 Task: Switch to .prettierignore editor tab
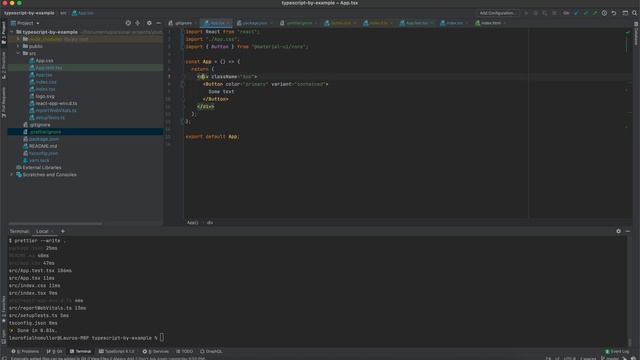tap(299, 23)
